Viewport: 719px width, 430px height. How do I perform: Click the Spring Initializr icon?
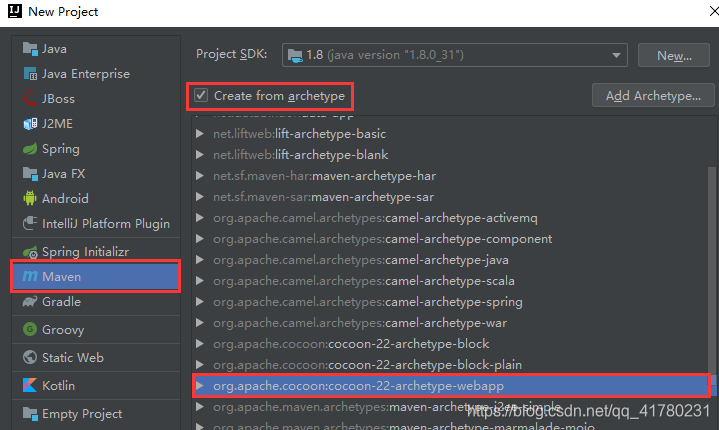30,252
